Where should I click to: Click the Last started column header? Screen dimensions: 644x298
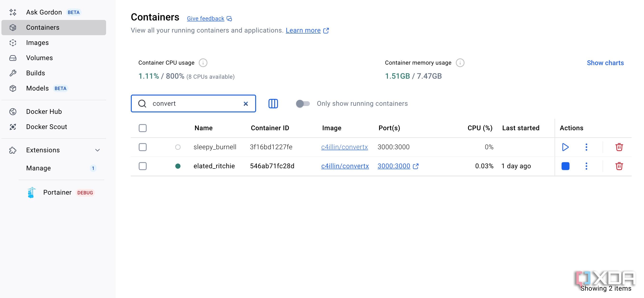coord(521,128)
